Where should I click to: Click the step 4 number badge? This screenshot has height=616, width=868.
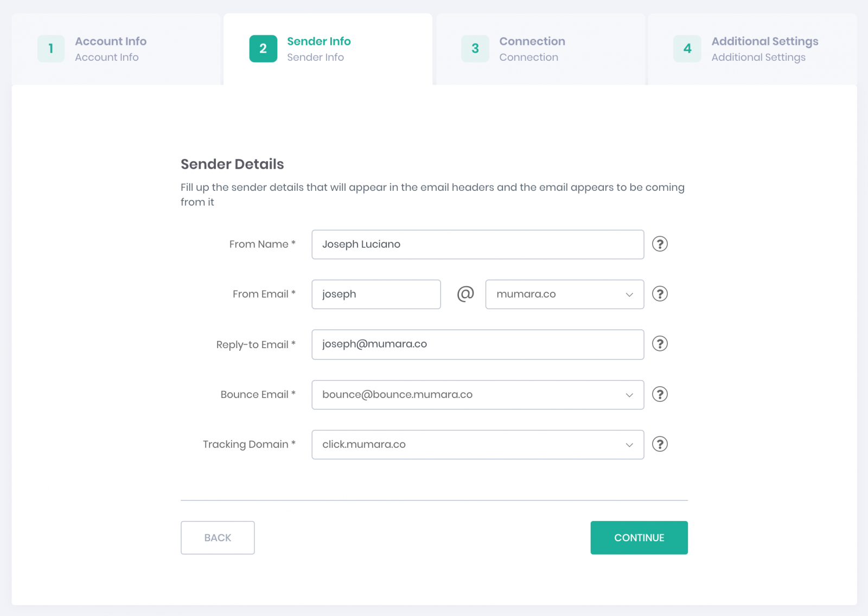687,49
